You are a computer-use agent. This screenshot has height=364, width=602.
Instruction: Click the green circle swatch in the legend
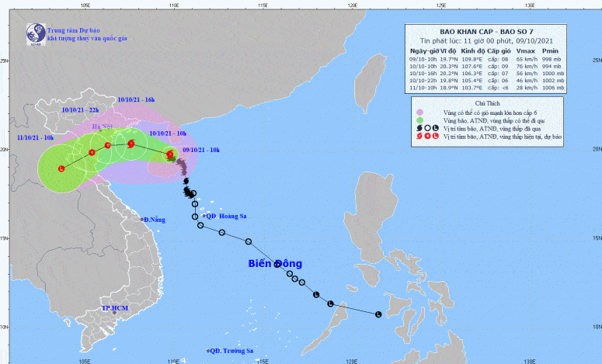click(x=418, y=120)
